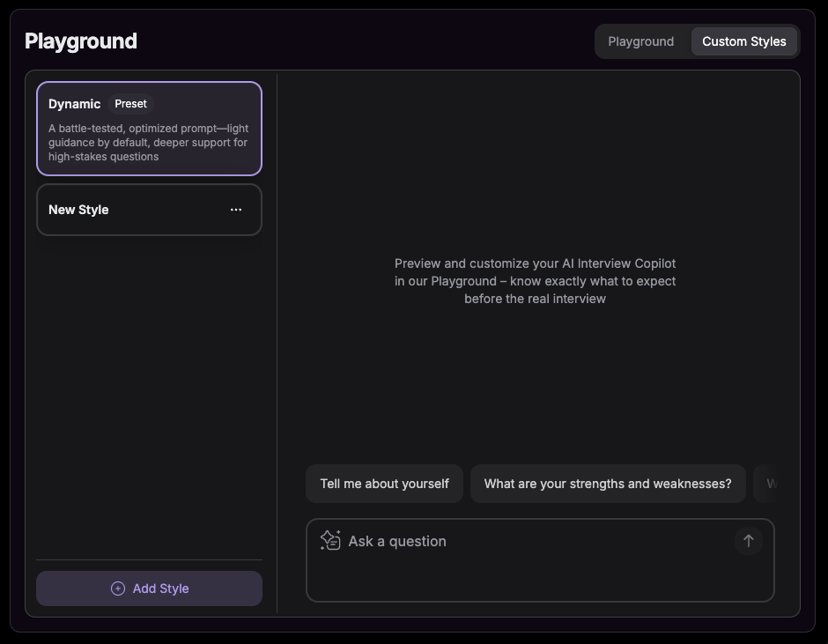Click the Add Style button
The width and height of the screenshot is (828, 644).
[x=149, y=588]
